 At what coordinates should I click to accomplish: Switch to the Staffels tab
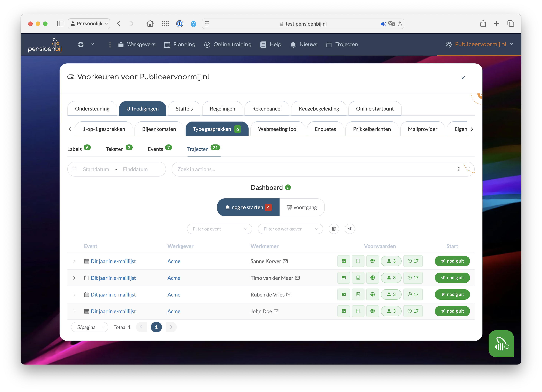pyautogui.click(x=184, y=109)
